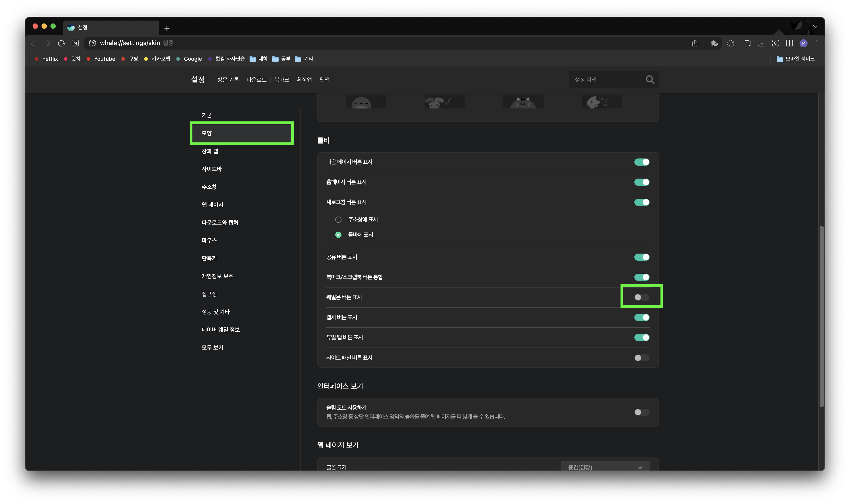
Task: Switch to 웹앱 tab
Action: coord(324,79)
